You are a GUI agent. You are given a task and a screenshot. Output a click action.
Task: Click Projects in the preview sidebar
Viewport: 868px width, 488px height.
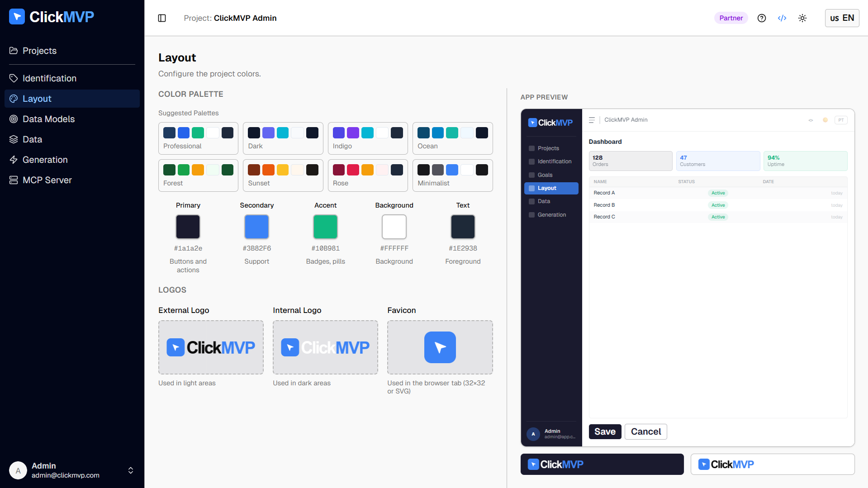coord(551,148)
